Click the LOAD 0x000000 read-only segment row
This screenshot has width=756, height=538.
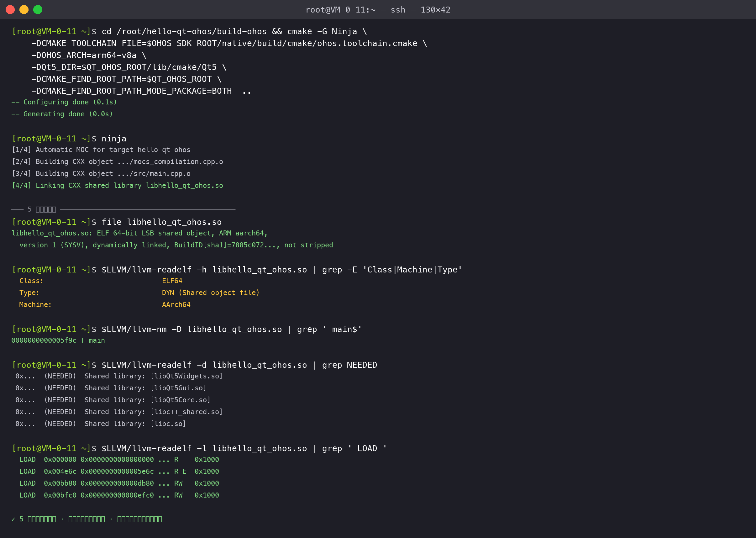[119, 460]
